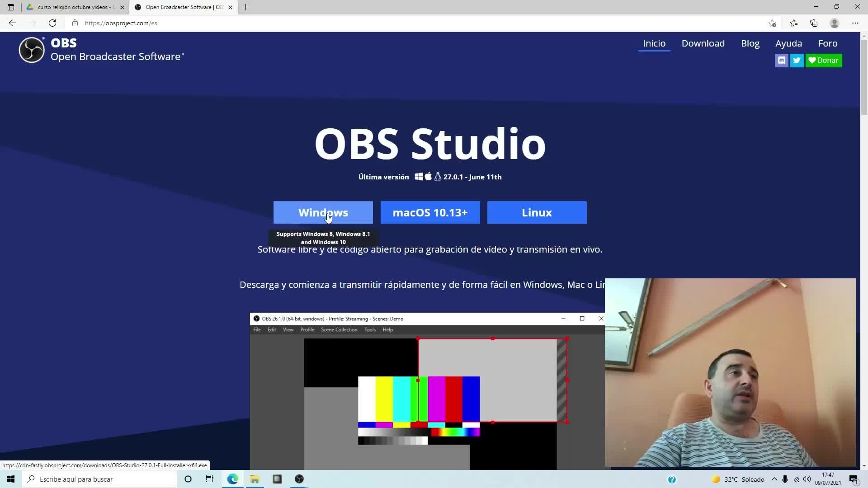Screen dimensions: 868x488
Task: Click the Windows download button
Action: 323,212
